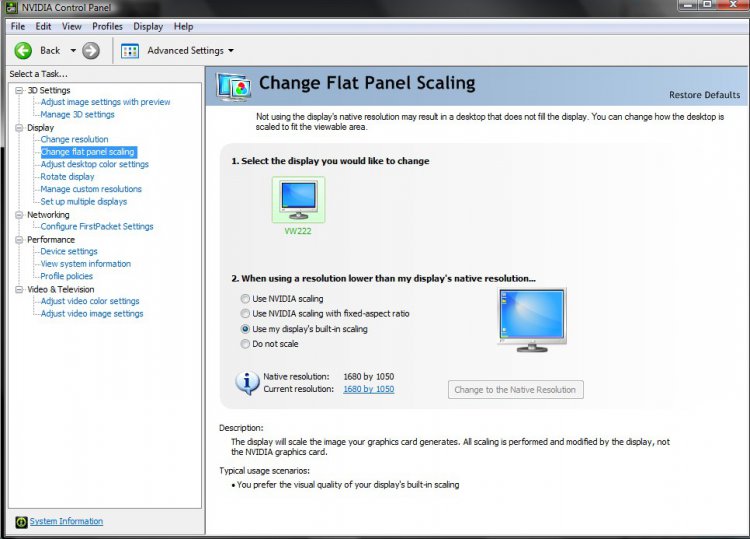Click the native resolution value 1680 by 1050
750x539 pixels.
[x=369, y=376]
